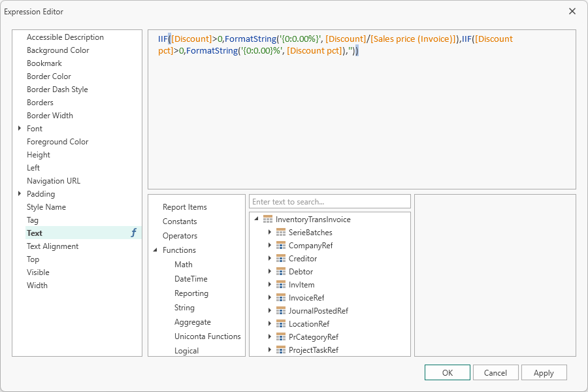Click the function f icon on Text row
This screenshot has width=588, height=392.
click(x=133, y=233)
